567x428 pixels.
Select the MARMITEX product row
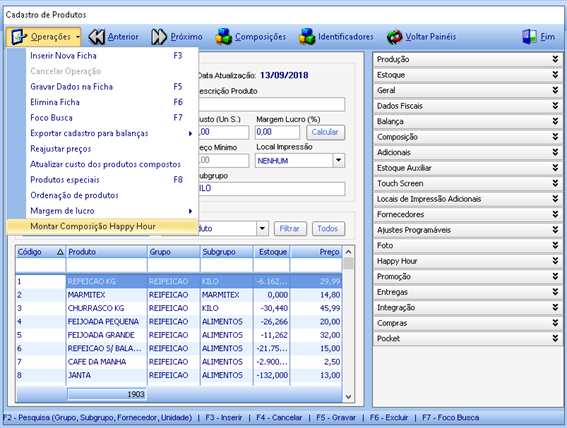(x=179, y=295)
